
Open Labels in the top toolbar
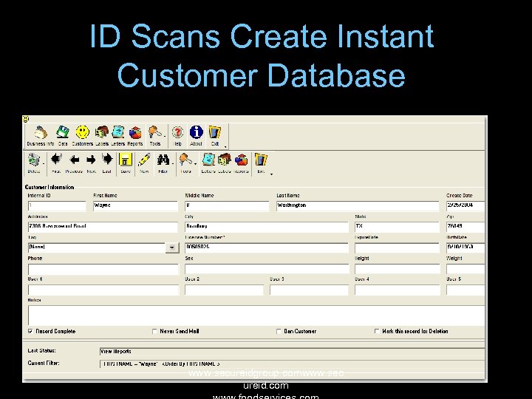coord(102,136)
